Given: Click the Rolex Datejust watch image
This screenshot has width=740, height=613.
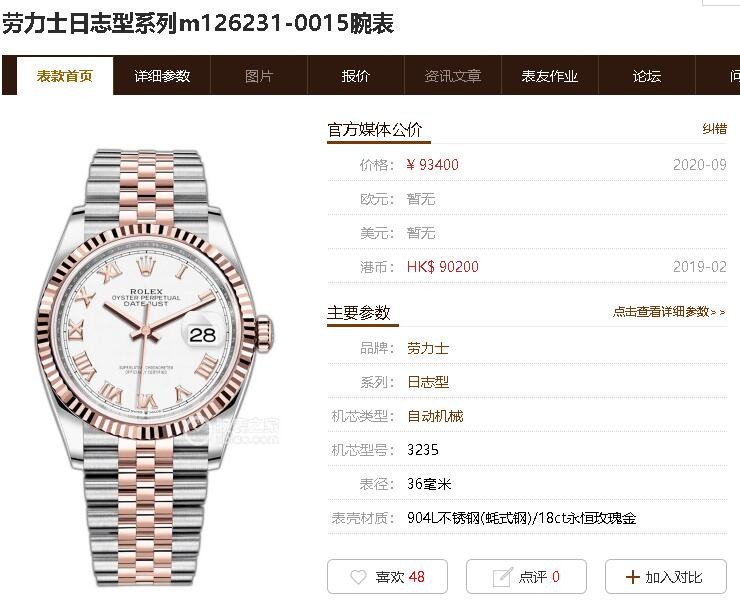Looking at the screenshot, I should tap(154, 368).
